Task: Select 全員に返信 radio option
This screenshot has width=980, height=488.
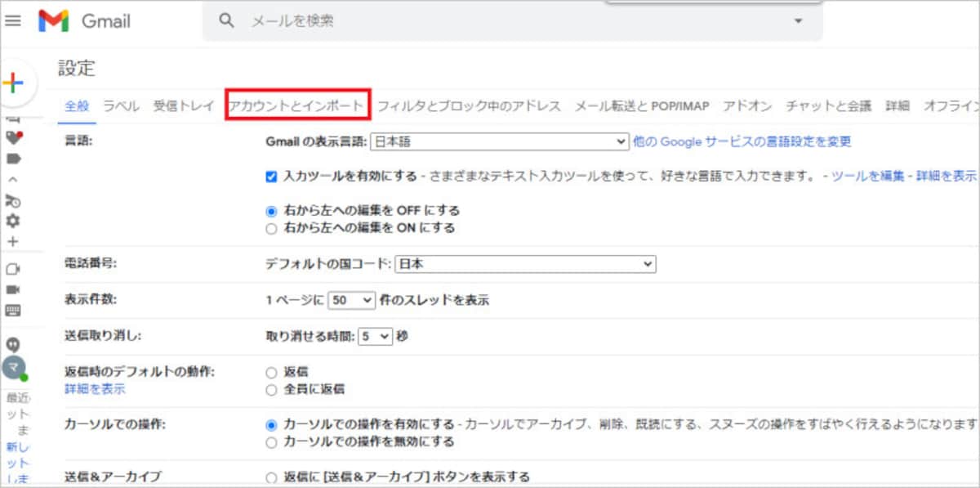Action: pos(271,389)
